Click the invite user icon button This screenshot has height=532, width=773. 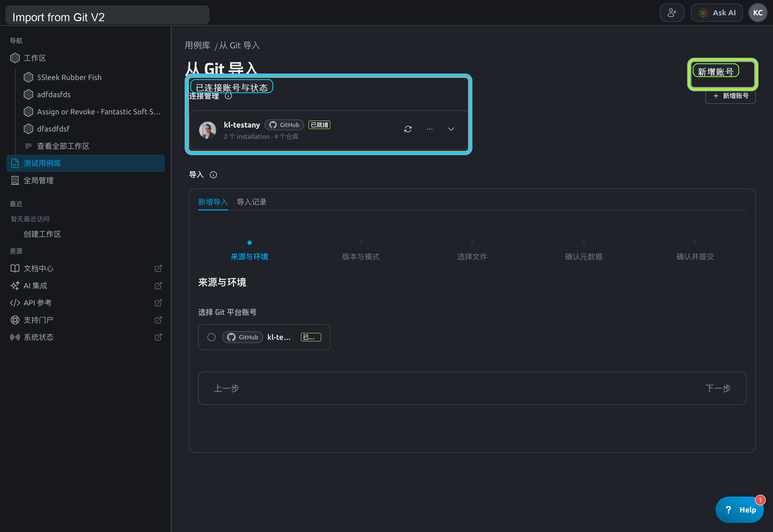coord(672,13)
